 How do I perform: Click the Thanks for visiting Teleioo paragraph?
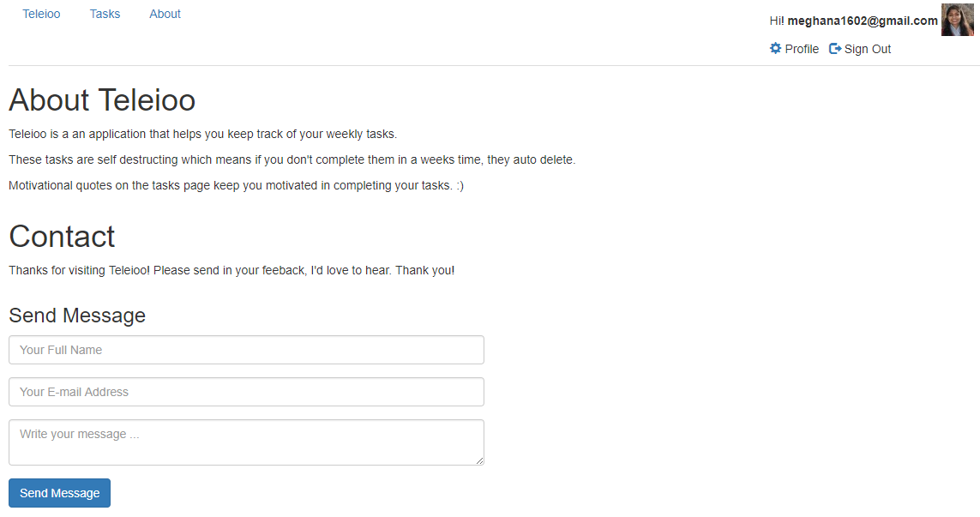click(x=231, y=270)
